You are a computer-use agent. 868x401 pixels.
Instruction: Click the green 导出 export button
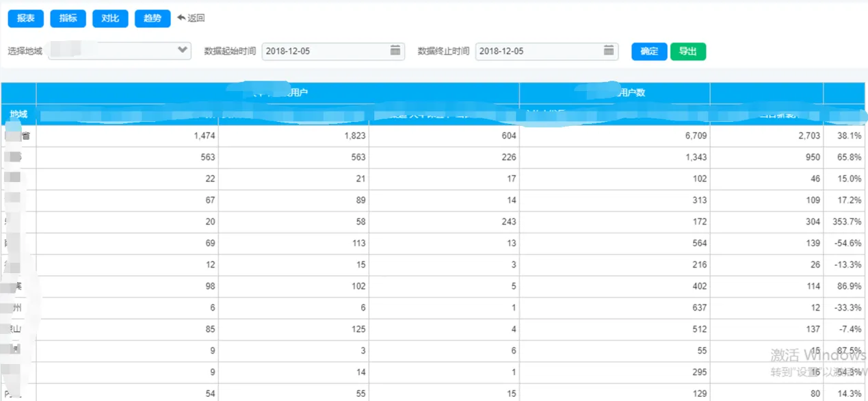[x=688, y=51]
